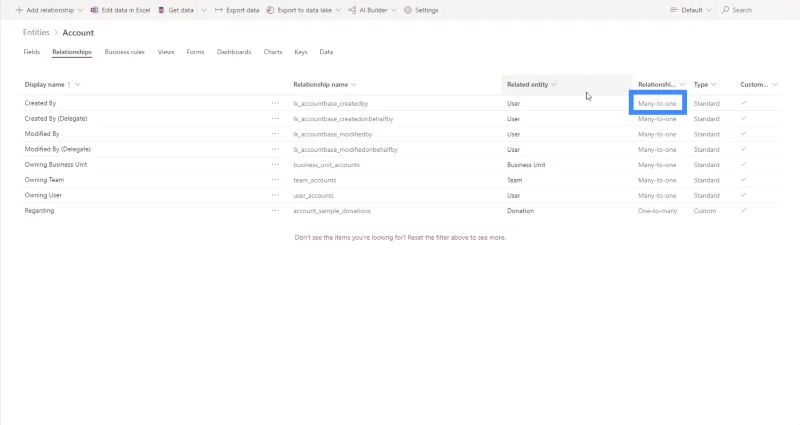Click the Team related entity cell
The image size is (800, 425).
(x=514, y=180)
